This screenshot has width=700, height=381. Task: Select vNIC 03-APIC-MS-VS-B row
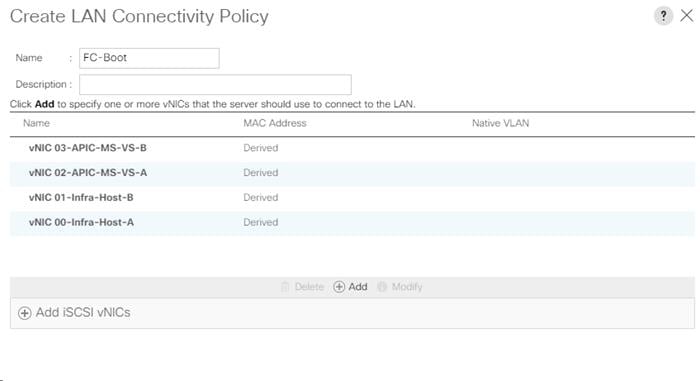tap(352, 148)
